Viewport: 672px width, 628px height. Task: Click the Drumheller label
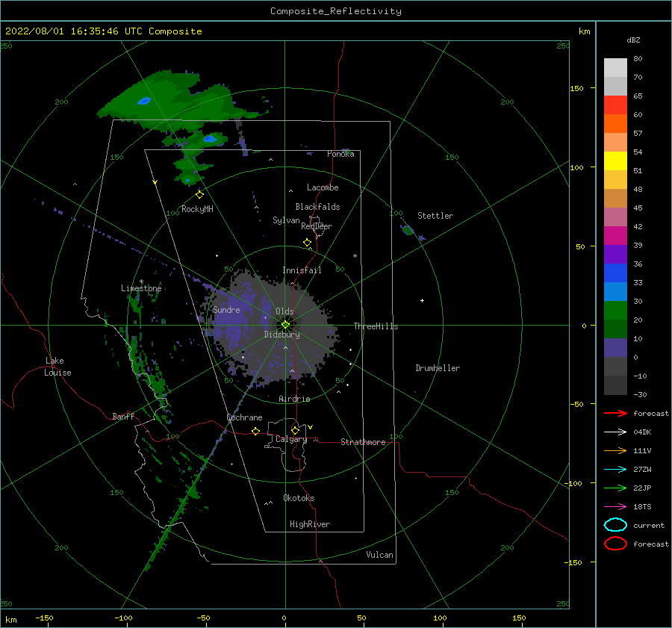click(438, 368)
